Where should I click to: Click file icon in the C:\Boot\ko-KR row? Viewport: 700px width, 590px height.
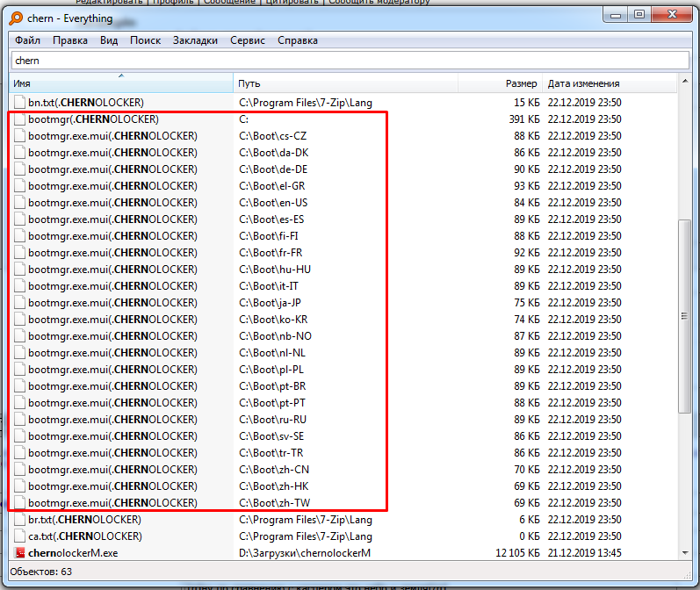(x=19, y=320)
